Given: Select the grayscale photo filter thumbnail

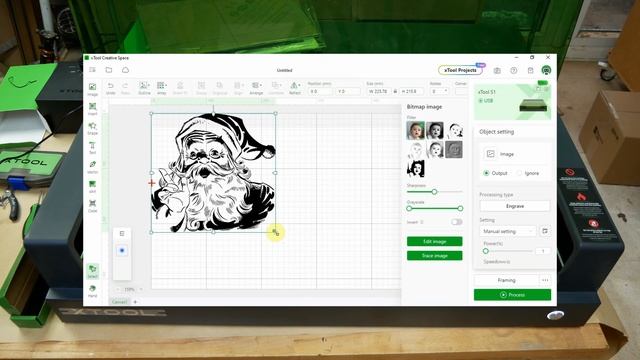Looking at the screenshot, I should click(x=435, y=130).
